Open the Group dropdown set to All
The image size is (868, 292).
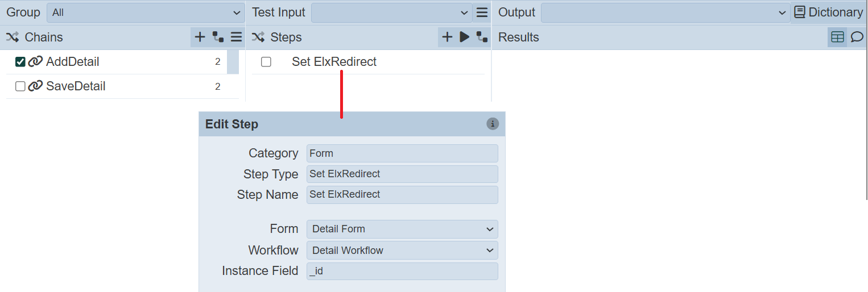[x=146, y=12]
